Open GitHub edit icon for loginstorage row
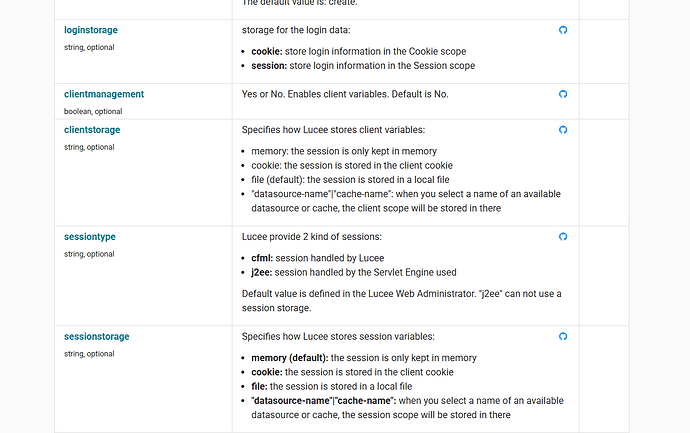Screen dimensions: 690x433 [x=563, y=30]
